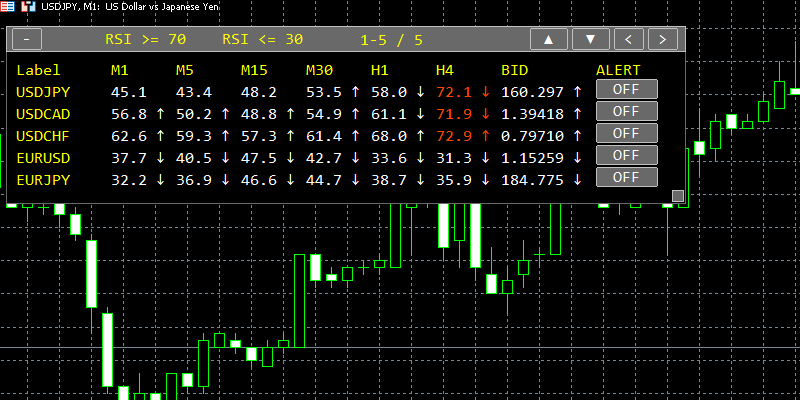Click EURUSD M15 value 47.5
Viewport: 800px width, 400px height.
click(259, 158)
